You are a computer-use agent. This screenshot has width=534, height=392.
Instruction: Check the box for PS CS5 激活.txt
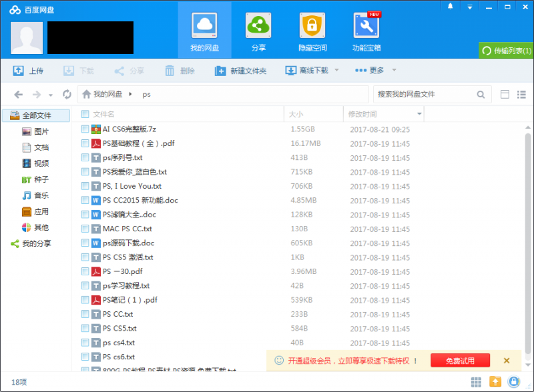pos(85,257)
